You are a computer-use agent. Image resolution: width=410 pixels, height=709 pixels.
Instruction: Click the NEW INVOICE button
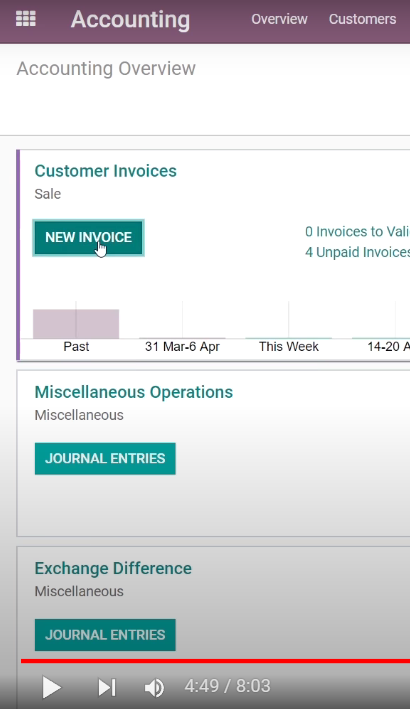tap(89, 237)
